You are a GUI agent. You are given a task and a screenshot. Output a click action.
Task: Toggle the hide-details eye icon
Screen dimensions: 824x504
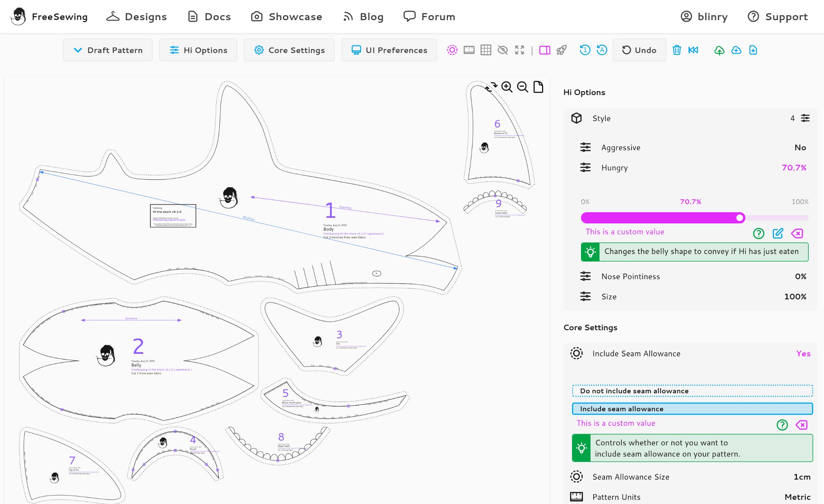502,50
